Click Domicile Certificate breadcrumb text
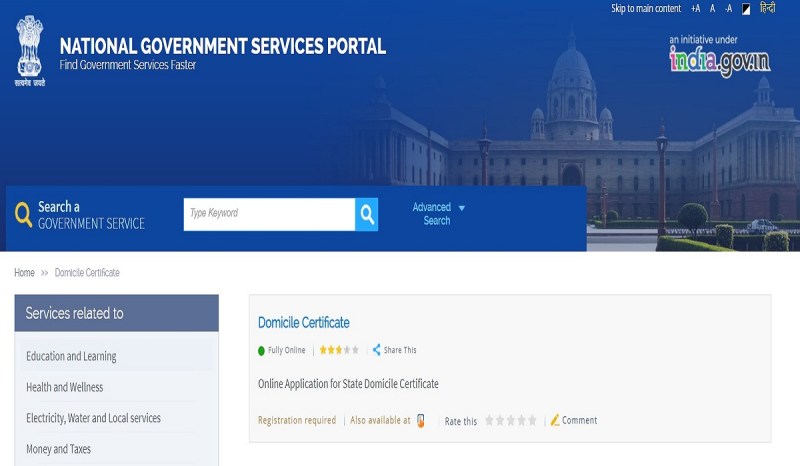 (87, 273)
